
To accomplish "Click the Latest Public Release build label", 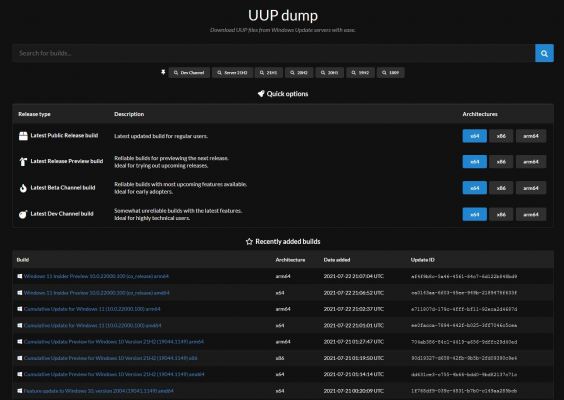I will point(64,136).
